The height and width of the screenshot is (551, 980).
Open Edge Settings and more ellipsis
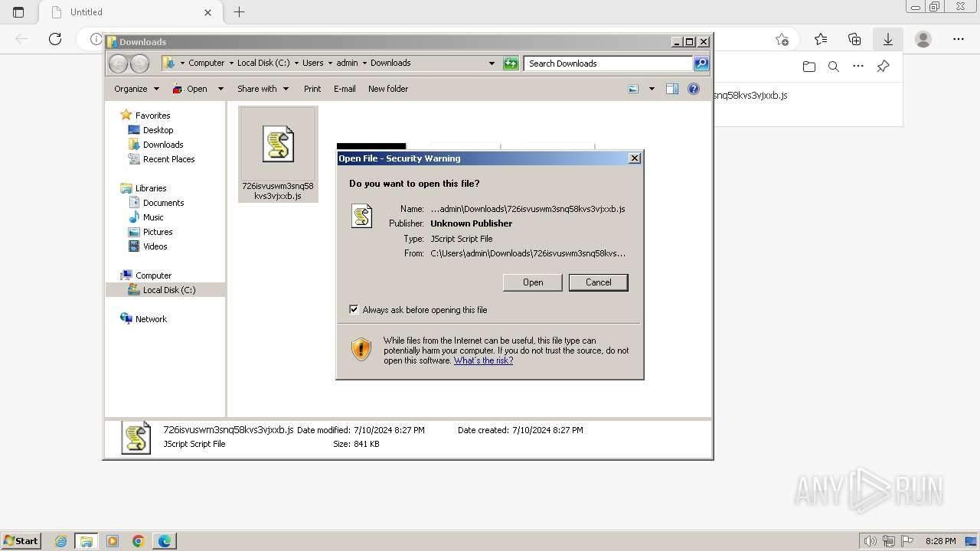point(959,39)
